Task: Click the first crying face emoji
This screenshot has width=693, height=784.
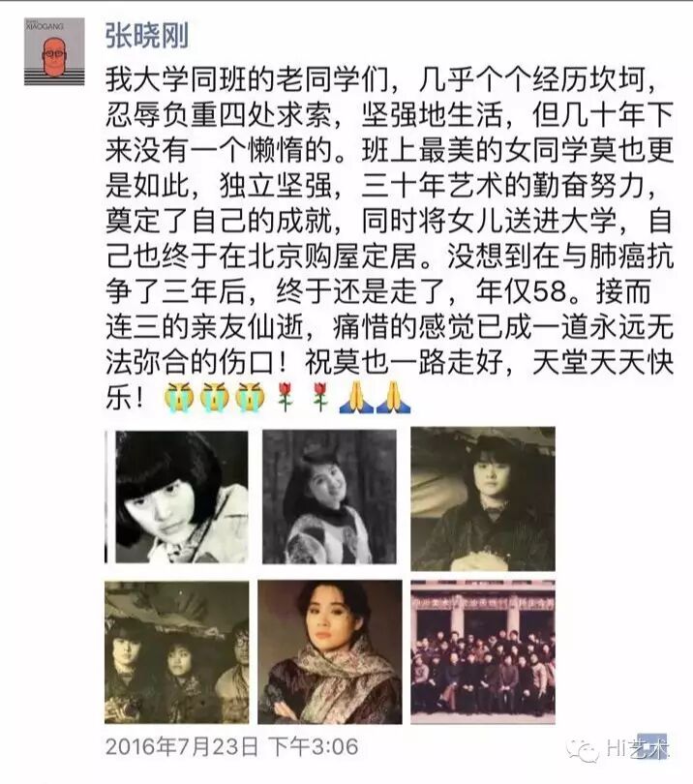Action: (x=179, y=397)
